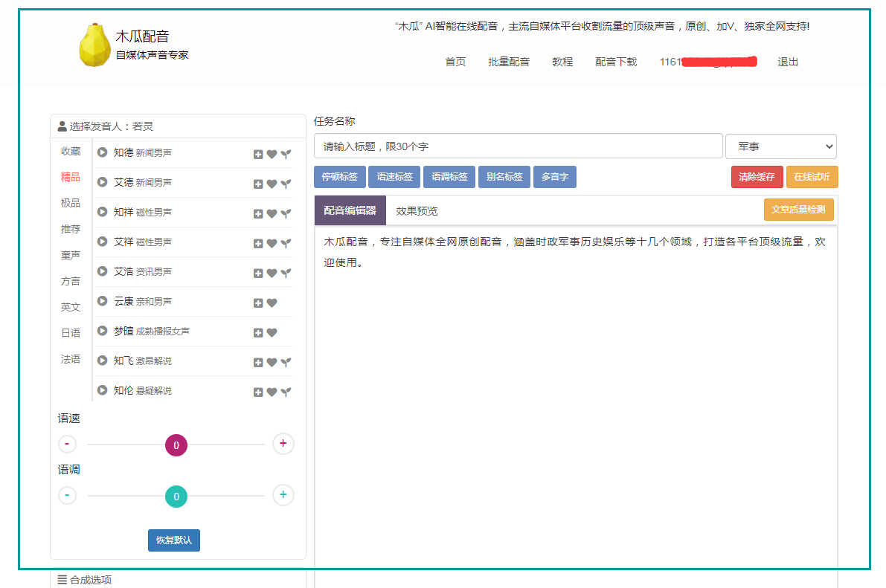Screen dimensions: 886x588
Task: Play the 知德 新闻男声 voice sample
Action: pos(103,152)
